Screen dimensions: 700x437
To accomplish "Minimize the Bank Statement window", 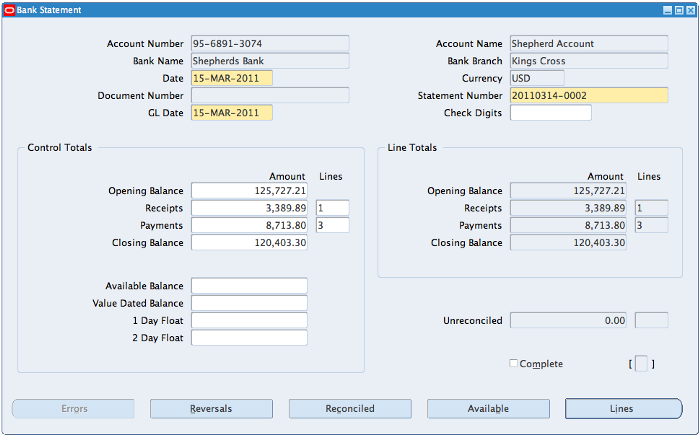I will (x=667, y=10).
